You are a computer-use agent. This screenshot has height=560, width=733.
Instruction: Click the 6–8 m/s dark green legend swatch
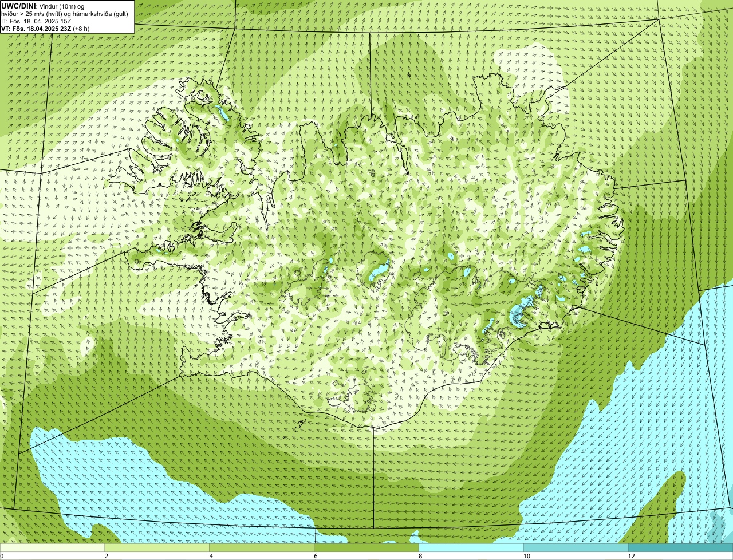click(x=366, y=548)
